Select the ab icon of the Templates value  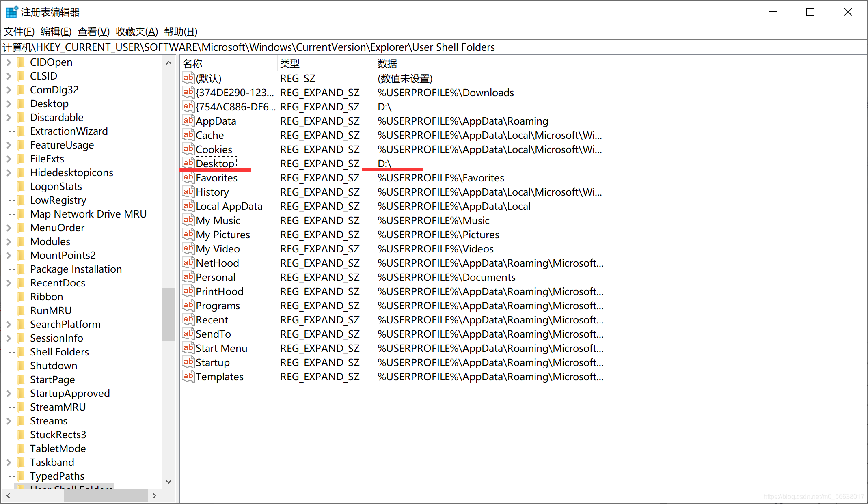tap(188, 376)
